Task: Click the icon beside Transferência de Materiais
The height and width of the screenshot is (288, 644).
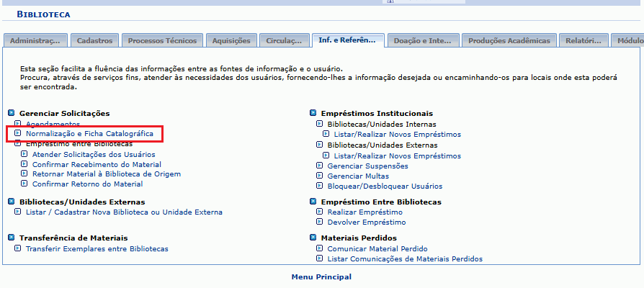Action: click(x=12, y=238)
